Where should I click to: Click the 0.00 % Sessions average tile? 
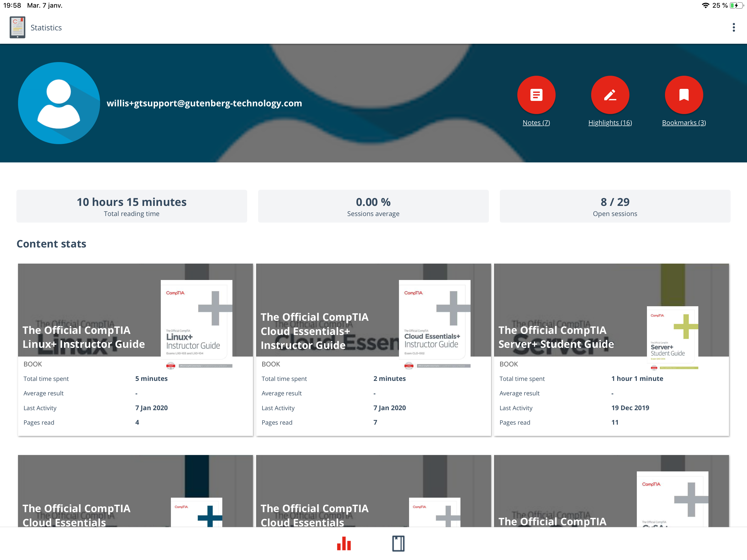click(x=373, y=206)
